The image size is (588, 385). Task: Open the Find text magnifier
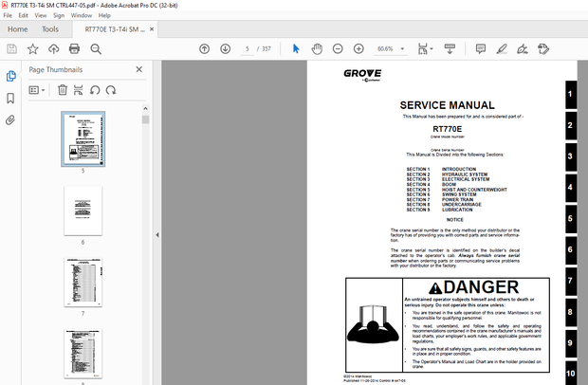click(96, 48)
